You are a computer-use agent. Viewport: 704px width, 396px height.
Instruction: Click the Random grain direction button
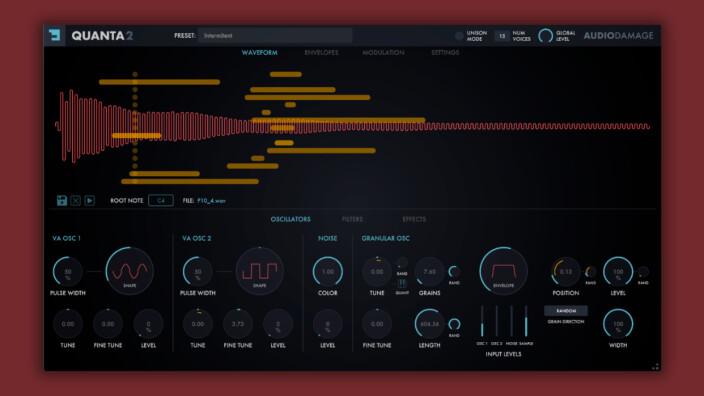tap(566, 311)
